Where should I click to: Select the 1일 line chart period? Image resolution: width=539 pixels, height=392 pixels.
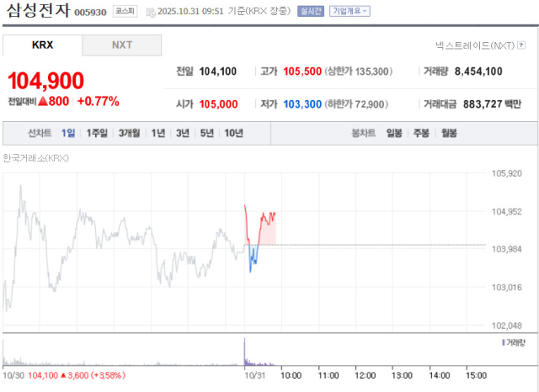tap(68, 133)
